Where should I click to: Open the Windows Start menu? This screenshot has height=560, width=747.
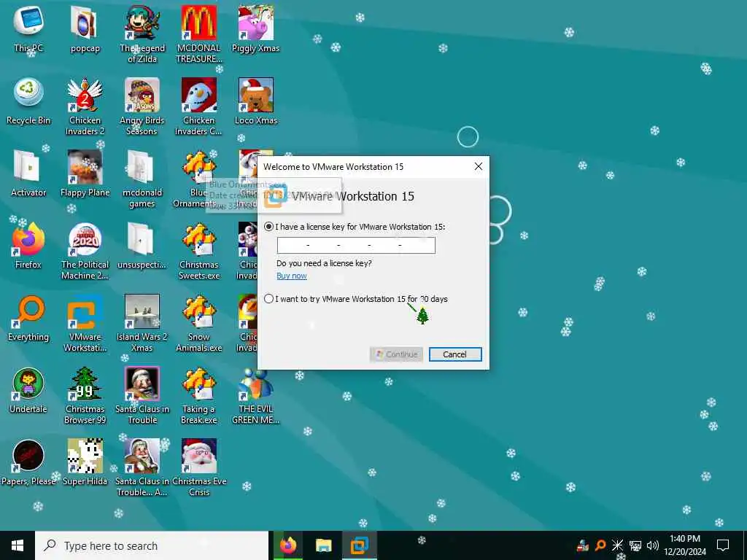pos(18,545)
